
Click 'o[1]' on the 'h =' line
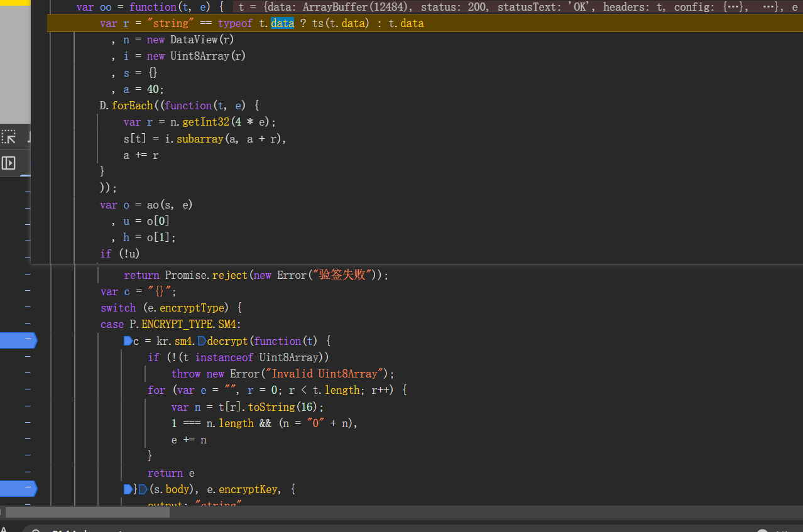coord(158,237)
